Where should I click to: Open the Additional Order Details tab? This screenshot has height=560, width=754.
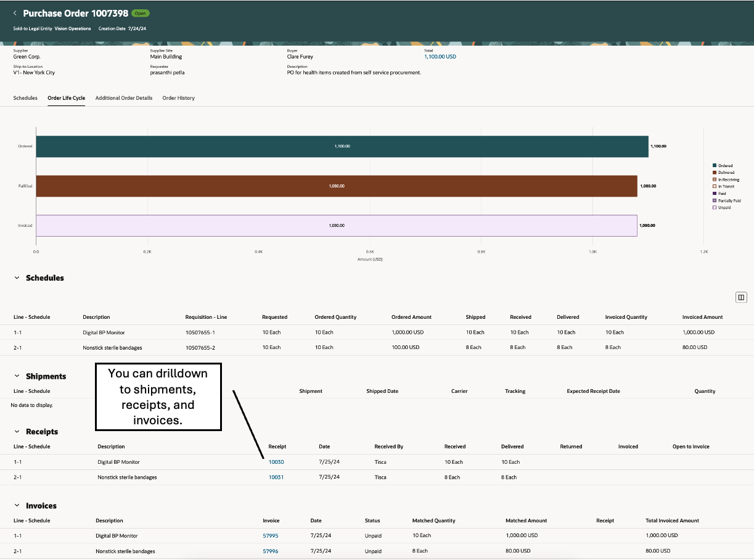tap(124, 98)
